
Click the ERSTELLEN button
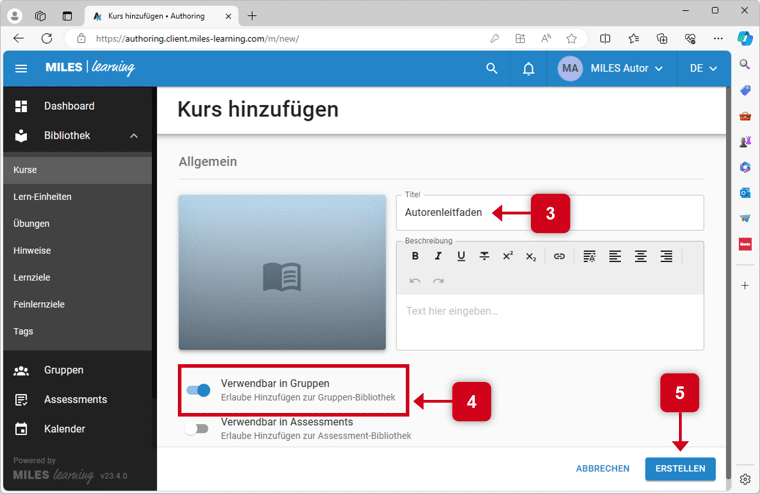[x=680, y=468]
